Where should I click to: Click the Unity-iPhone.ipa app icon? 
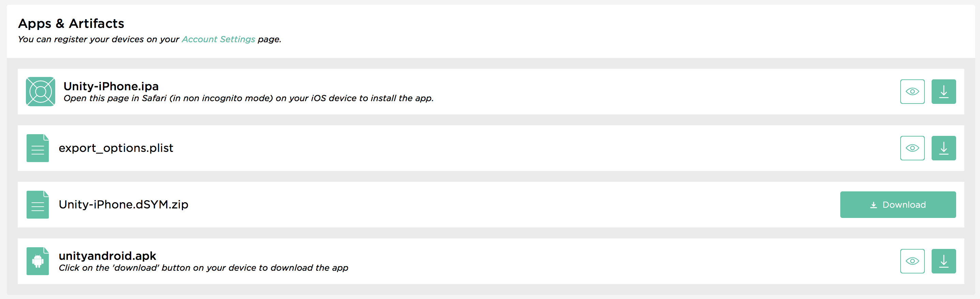(40, 92)
